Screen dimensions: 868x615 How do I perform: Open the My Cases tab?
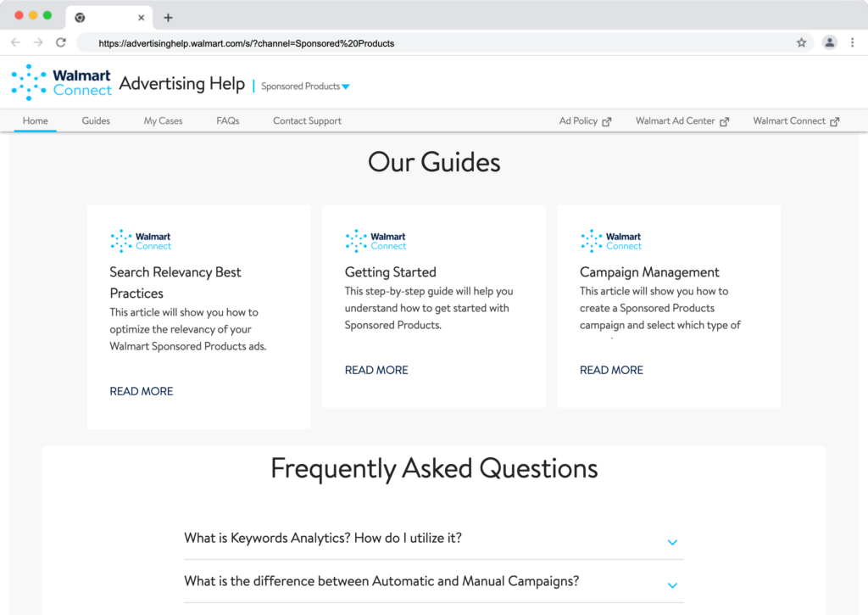(164, 120)
